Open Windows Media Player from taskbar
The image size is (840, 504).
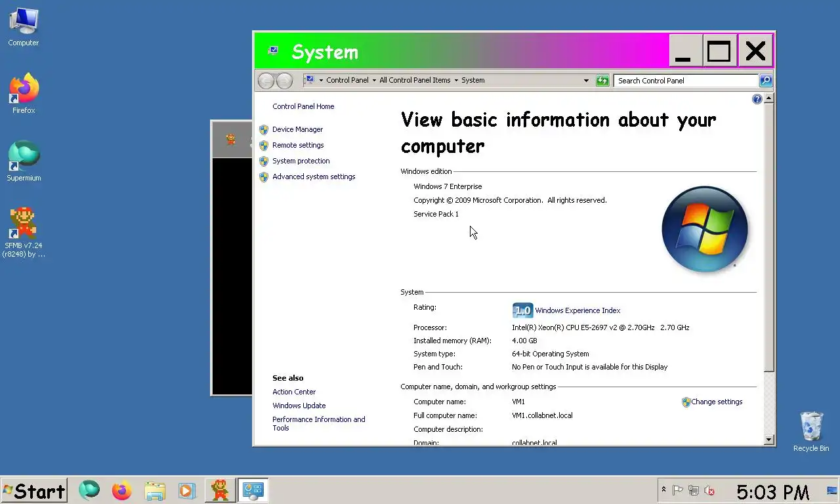point(186,490)
